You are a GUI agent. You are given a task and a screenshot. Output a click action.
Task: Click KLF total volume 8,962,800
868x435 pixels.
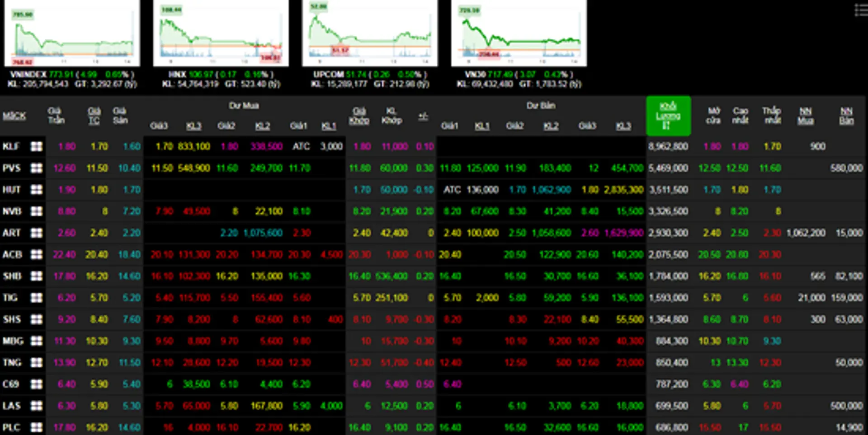(x=668, y=146)
